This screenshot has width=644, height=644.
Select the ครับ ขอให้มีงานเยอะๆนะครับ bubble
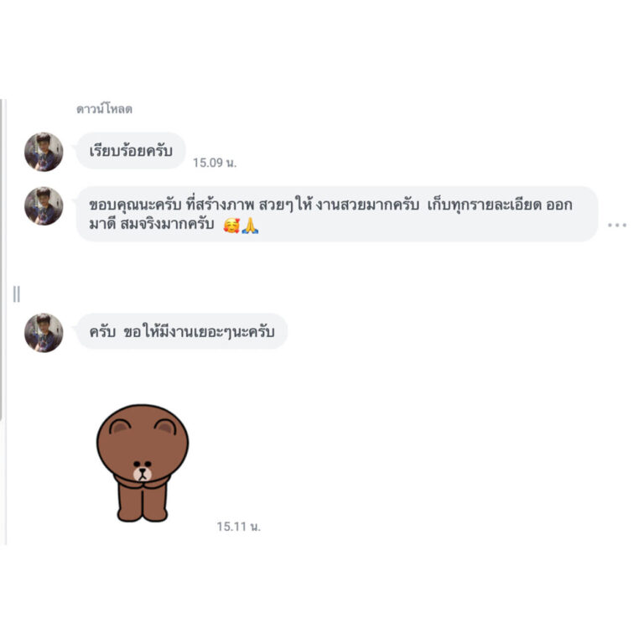(x=182, y=331)
